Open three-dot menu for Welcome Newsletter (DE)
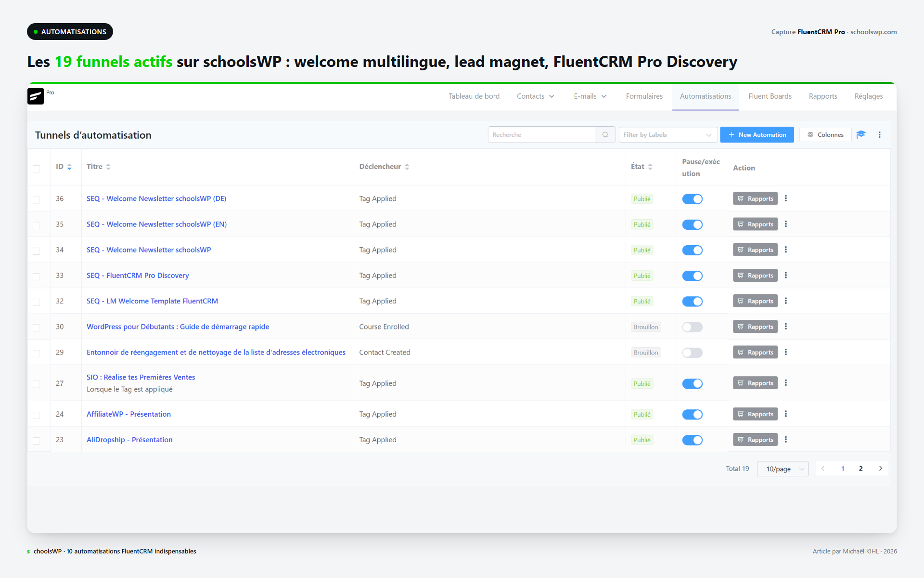 [785, 198]
